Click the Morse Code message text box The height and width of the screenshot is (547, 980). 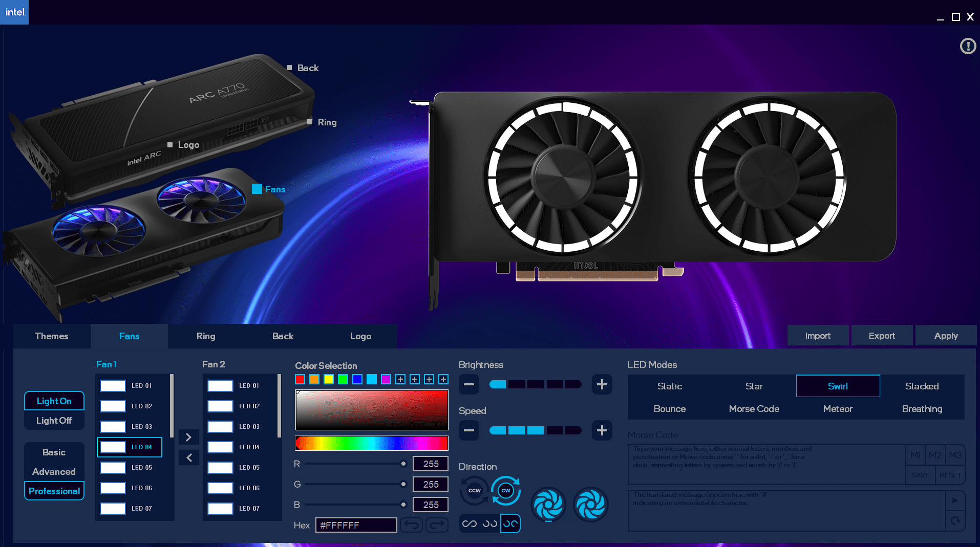[x=766, y=464]
